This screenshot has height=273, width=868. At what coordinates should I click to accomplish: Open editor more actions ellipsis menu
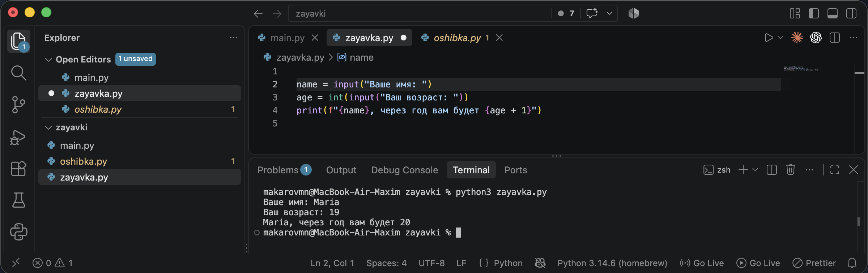854,38
